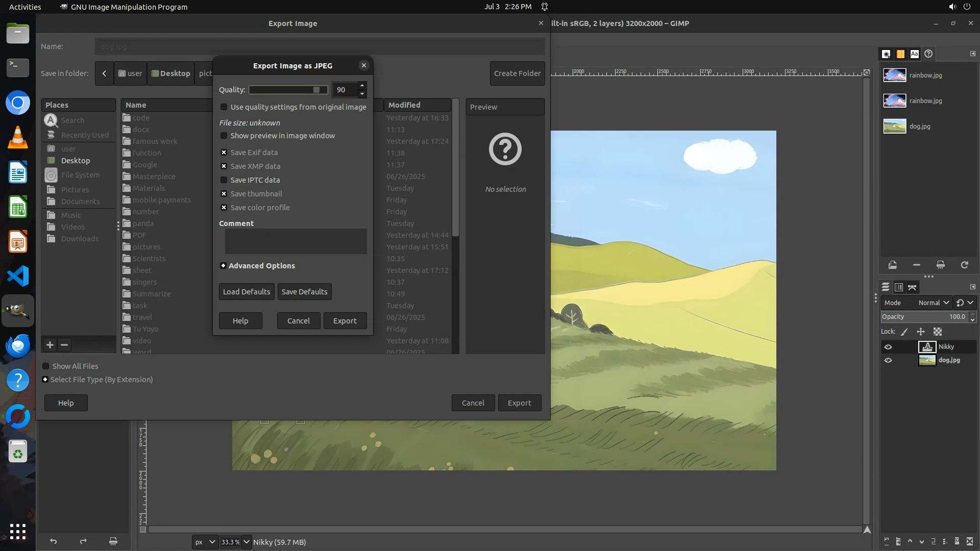
Task: Expand Select File Type (By Extension)
Action: coord(45,380)
